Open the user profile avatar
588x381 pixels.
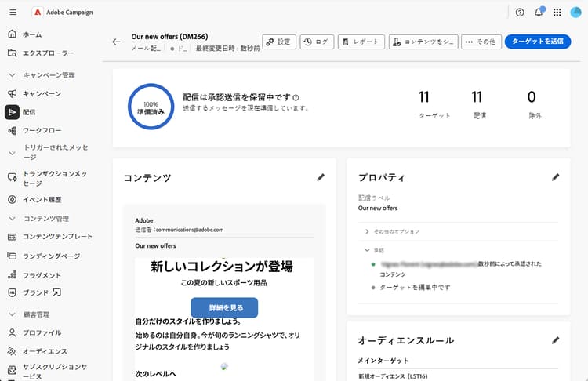click(x=575, y=13)
